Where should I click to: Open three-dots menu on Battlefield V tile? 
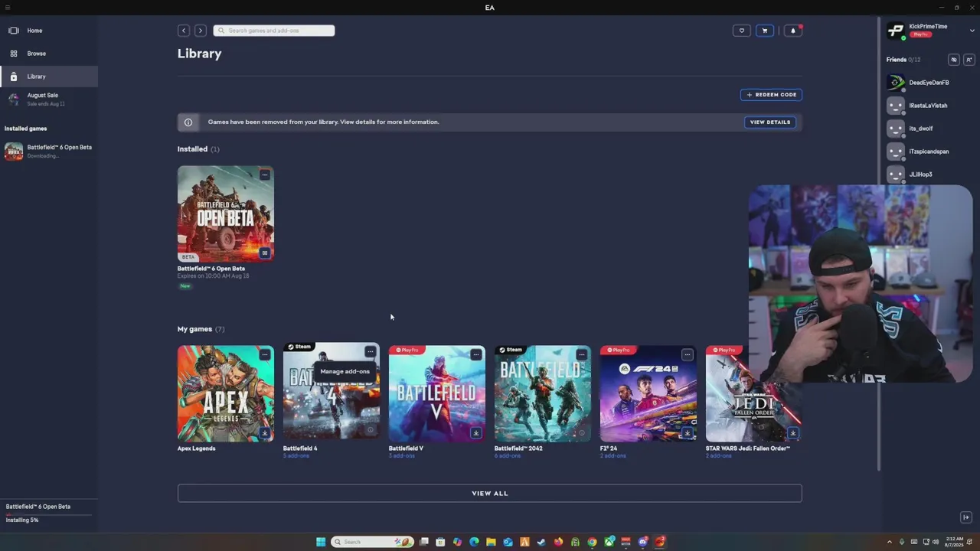tap(475, 354)
